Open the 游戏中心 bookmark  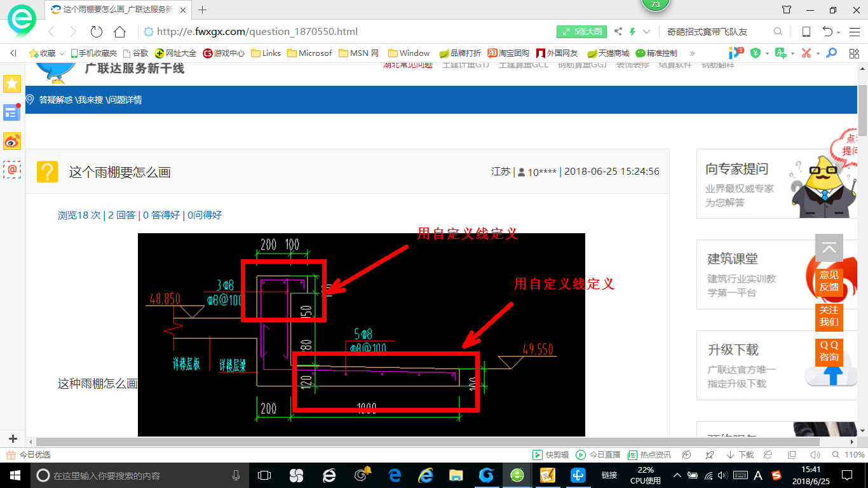[224, 53]
